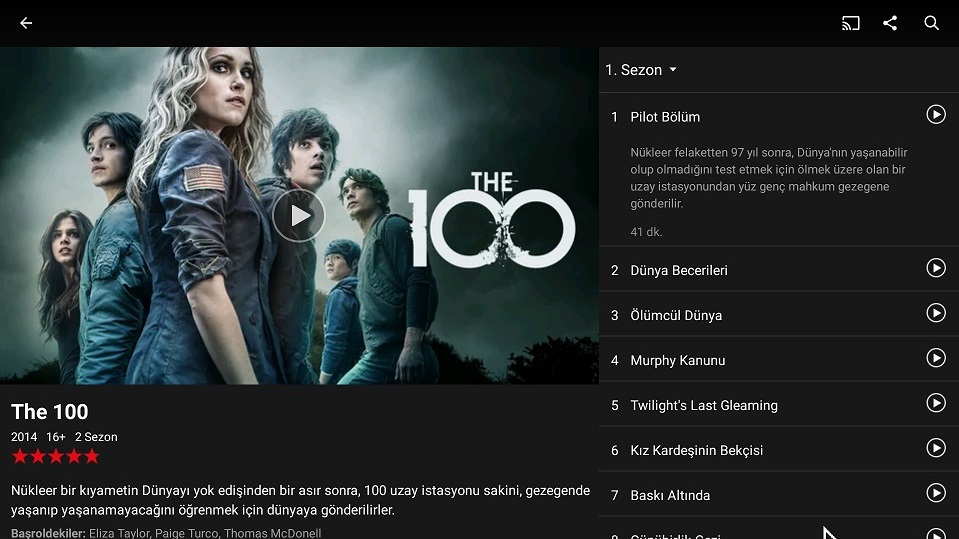This screenshot has height=539, width=959.
Task: Play episode 7 Baskı Altında
Action: pos(936,493)
